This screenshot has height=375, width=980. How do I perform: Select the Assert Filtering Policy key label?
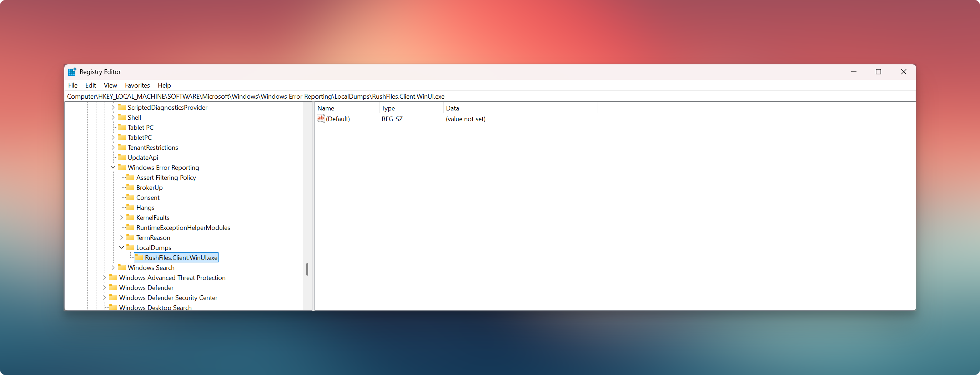pos(166,178)
